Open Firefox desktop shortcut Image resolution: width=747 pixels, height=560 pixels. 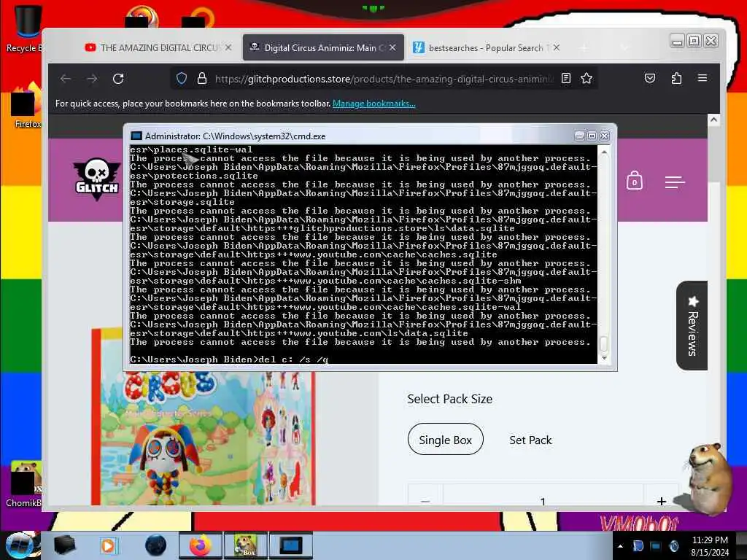tap(26, 106)
